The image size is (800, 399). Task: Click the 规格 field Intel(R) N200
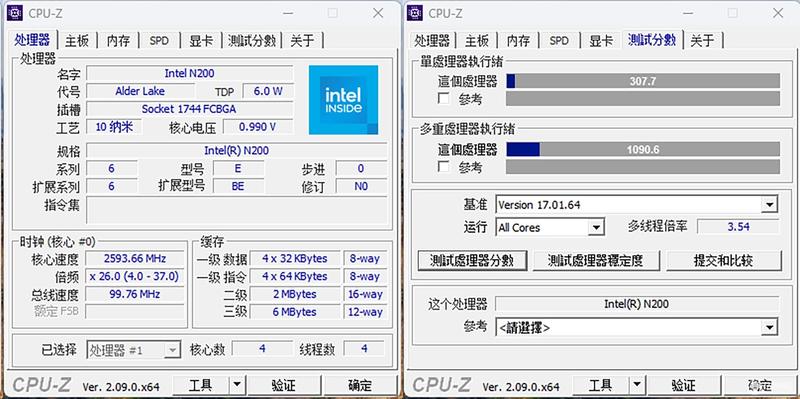click(x=236, y=151)
